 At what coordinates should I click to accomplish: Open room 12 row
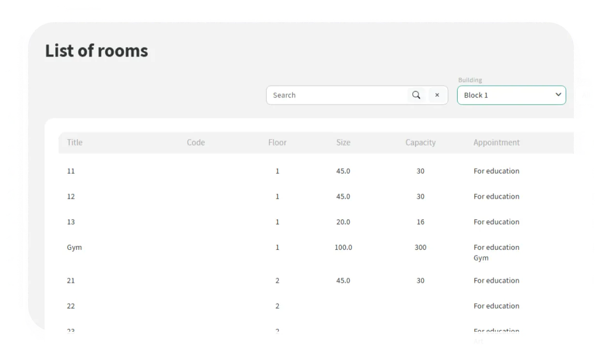71,197
